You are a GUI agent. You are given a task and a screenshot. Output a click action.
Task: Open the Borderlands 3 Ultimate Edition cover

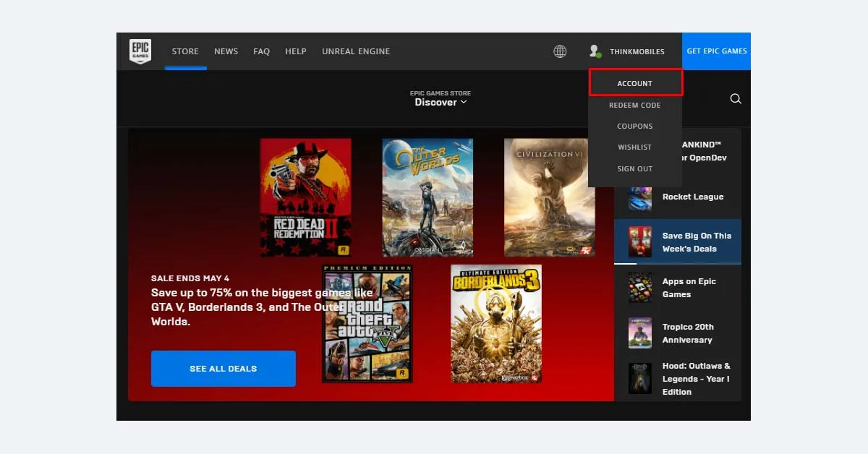click(496, 323)
